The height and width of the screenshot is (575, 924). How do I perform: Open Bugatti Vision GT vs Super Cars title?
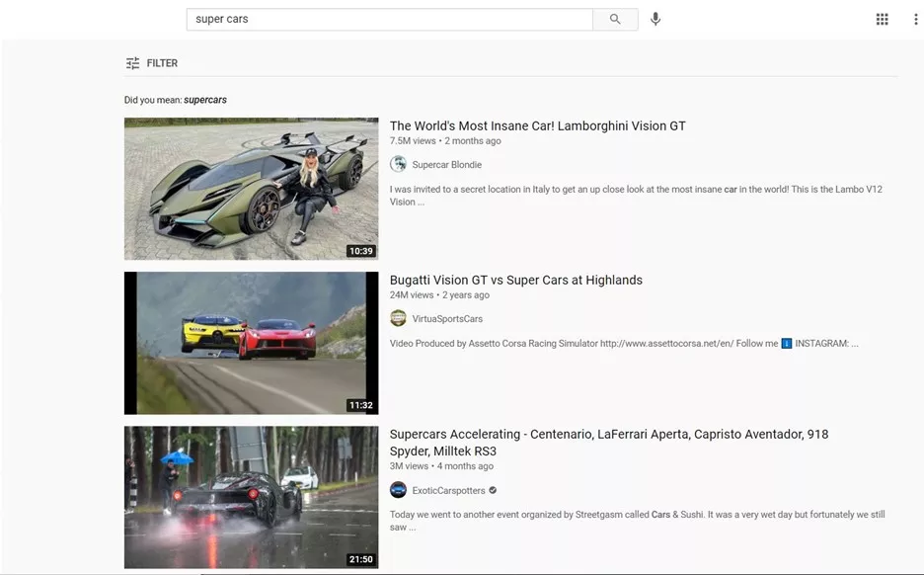click(x=515, y=281)
